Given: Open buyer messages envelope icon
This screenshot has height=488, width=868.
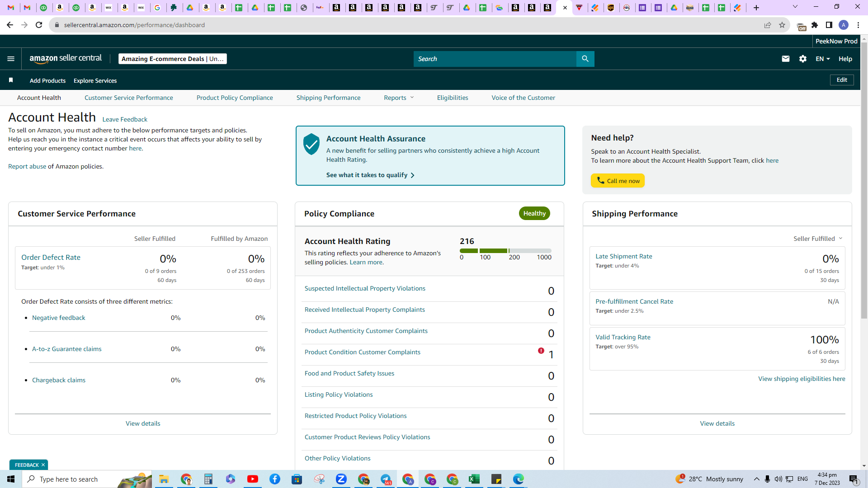Looking at the screenshot, I should click(x=786, y=59).
